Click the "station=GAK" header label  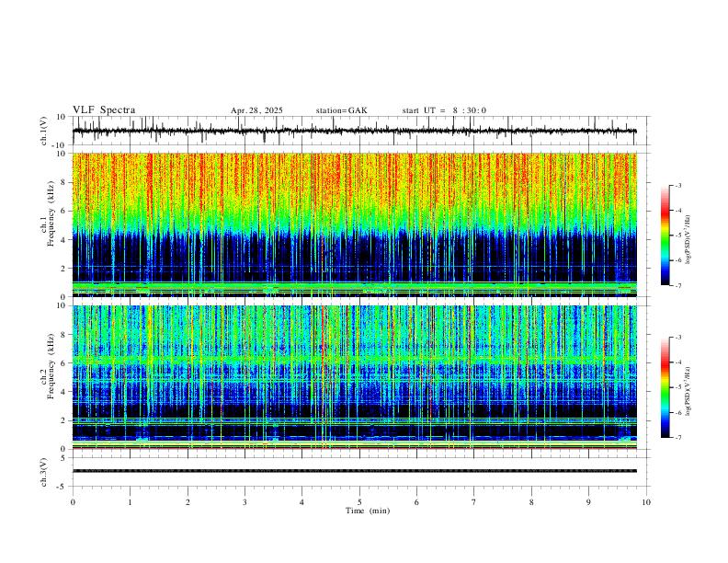click(x=342, y=110)
